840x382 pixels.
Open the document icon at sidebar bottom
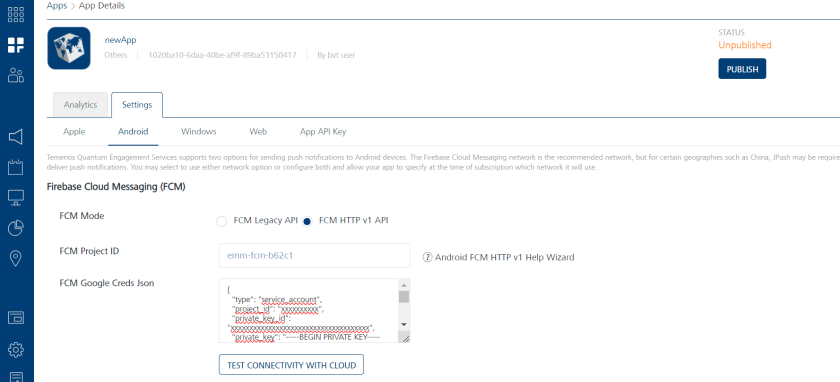16,377
